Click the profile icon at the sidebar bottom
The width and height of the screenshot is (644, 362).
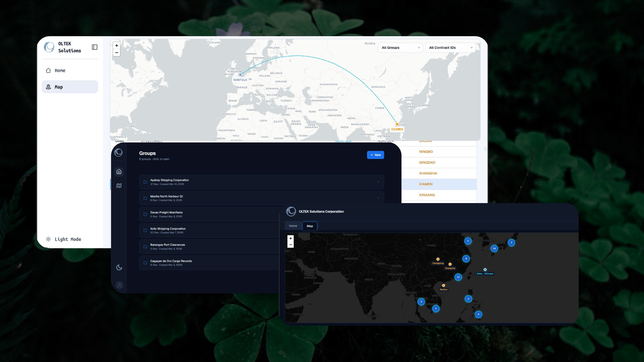click(x=119, y=285)
